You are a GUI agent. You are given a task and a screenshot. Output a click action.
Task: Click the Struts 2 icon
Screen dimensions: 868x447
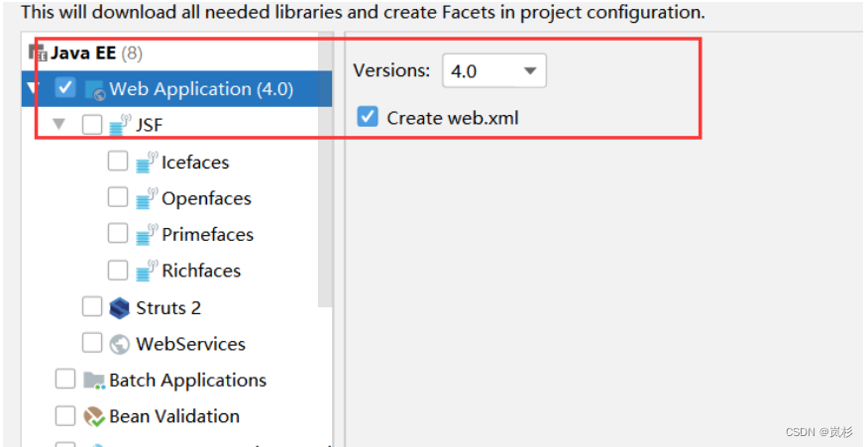click(x=120, y=307)
